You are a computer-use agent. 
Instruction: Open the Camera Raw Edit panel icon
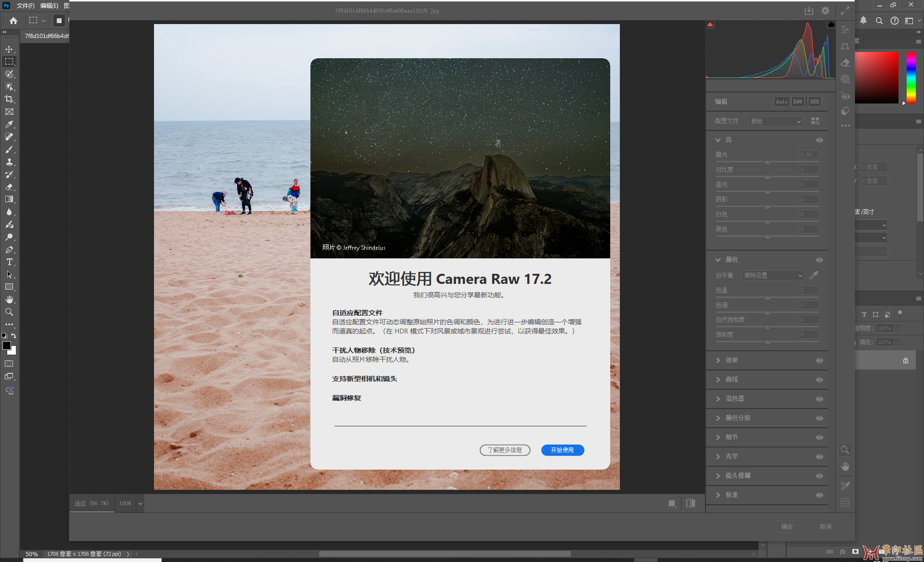[x=845, y=30]
